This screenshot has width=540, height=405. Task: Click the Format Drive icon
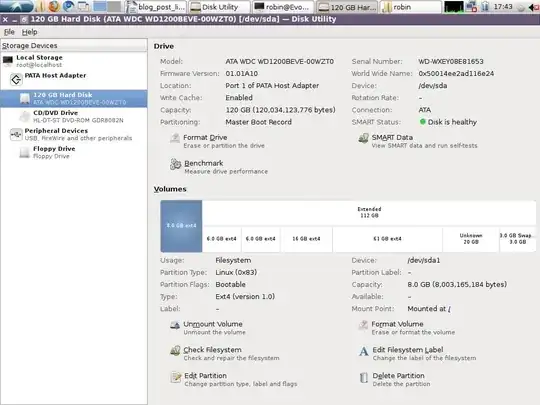tap(175, 139)
